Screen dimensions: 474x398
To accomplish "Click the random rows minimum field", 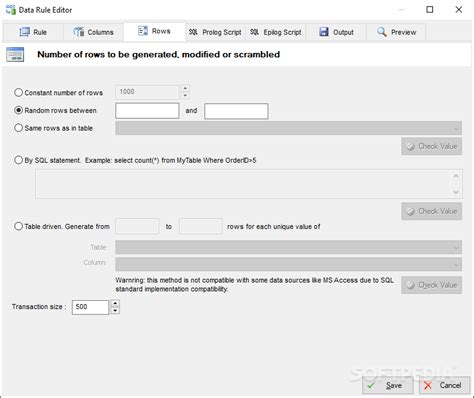I will click(147, 111).
